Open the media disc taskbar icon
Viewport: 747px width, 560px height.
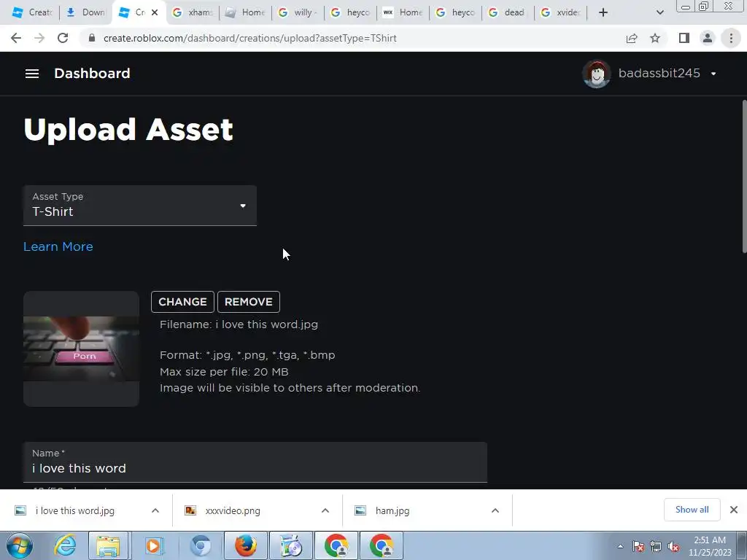291,545
